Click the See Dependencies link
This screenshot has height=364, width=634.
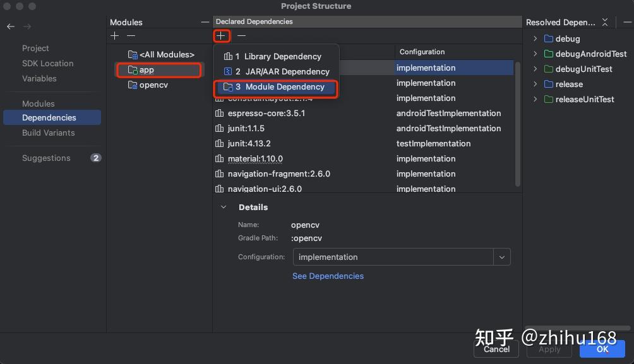point(328,276)
